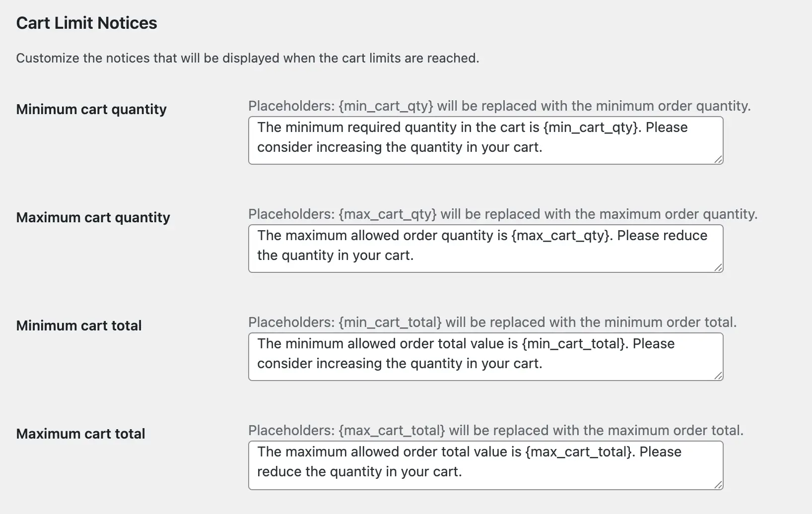This screenshot has height=514, width=812.
Task: Select the Minimum cart total label
Action: pos(79,325)
